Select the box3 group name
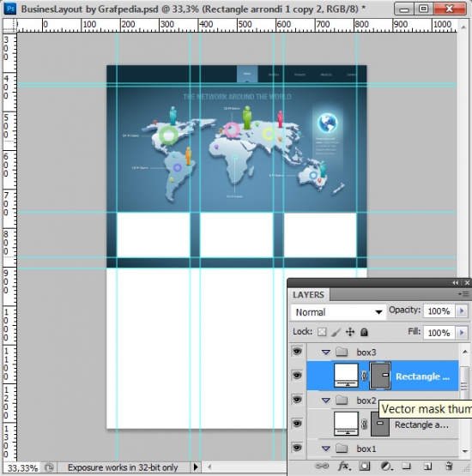Viewport: 472px width, 476px height. (366, 352)
